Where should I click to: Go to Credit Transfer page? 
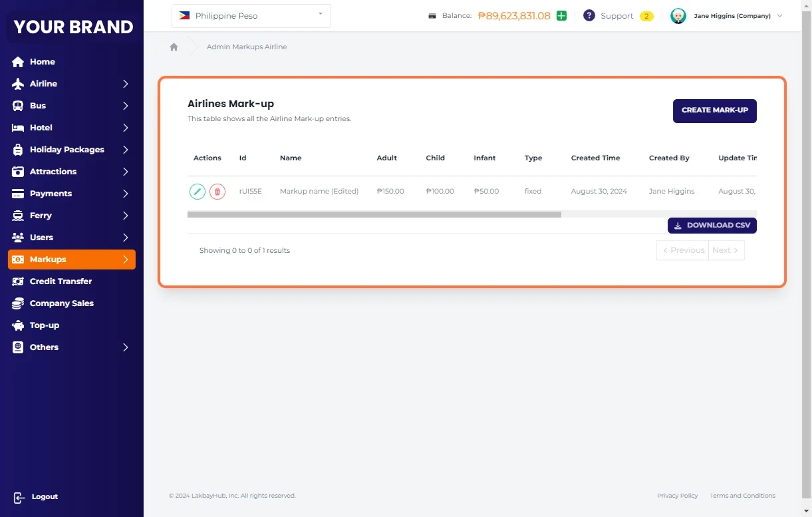click(x=61, y=281)
